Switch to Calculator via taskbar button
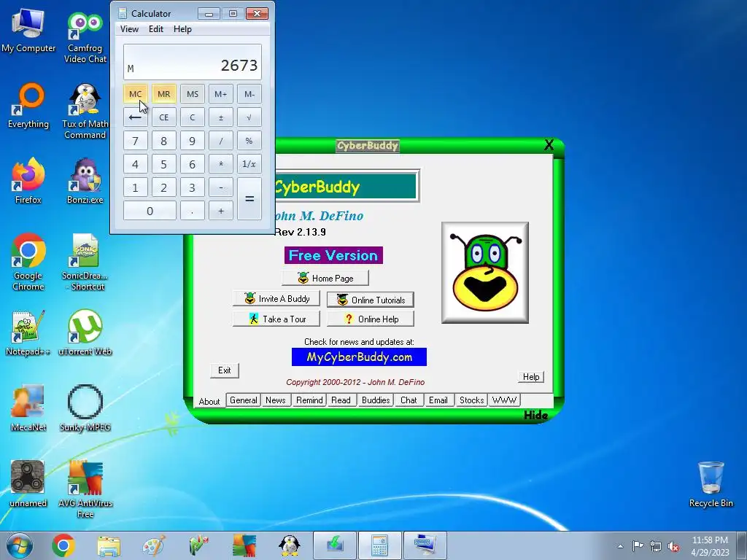Image resolution: width=747 pixels, height=560 pixels. tap(379, 545)
